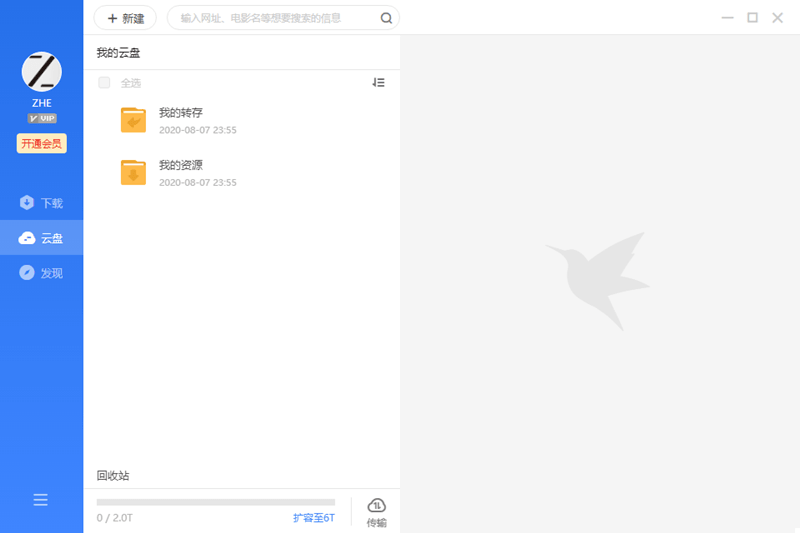Open the 我的资源 folder icon

click(133, 172)
